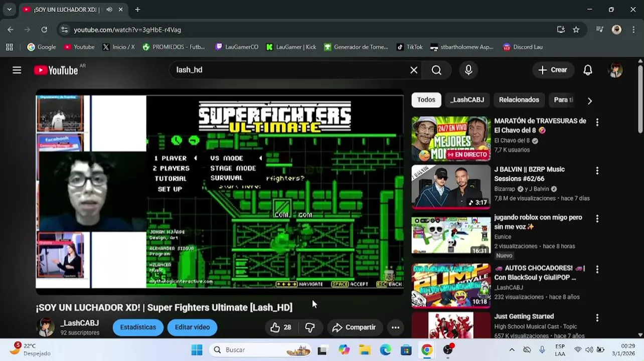Open the J BALVIN BZRP session thumbnail
Screen dimensions: 644x361
[451, 187]
